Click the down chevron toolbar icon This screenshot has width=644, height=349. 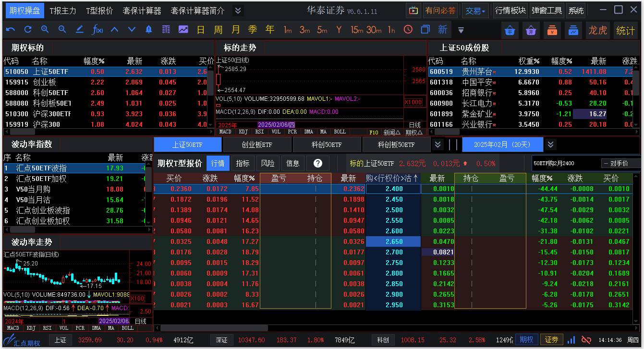[132, 30]
